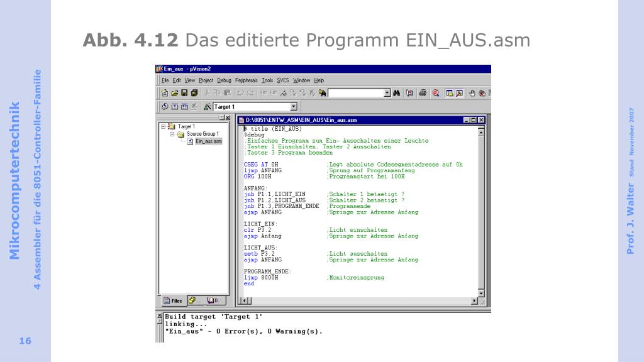Click the Copy icon in toolbar
Image resolution: width=644 pixels, height=362 pixels.
[217, 93]
